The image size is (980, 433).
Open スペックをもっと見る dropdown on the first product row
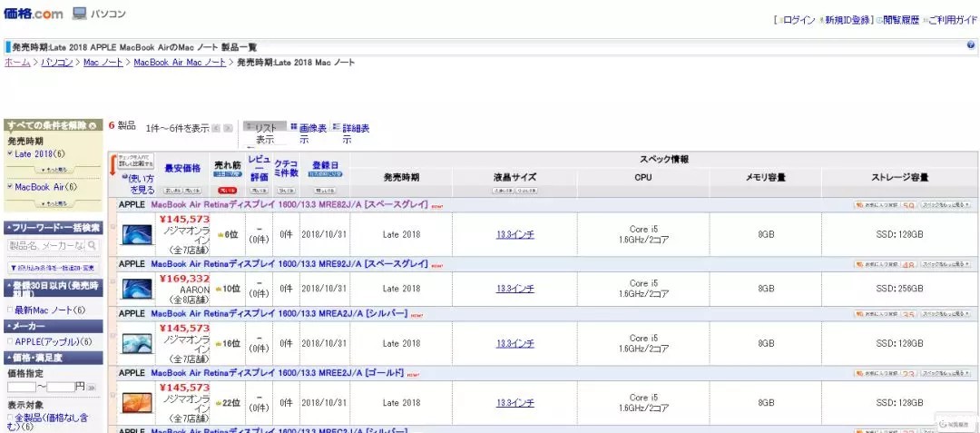tap(946, 205)
